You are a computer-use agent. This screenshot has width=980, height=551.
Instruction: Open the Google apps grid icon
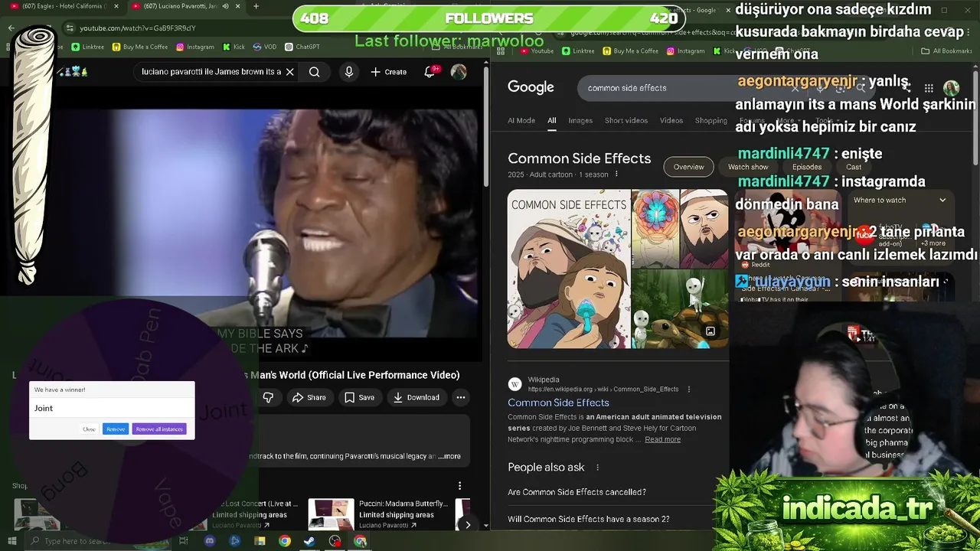point(929,88)
